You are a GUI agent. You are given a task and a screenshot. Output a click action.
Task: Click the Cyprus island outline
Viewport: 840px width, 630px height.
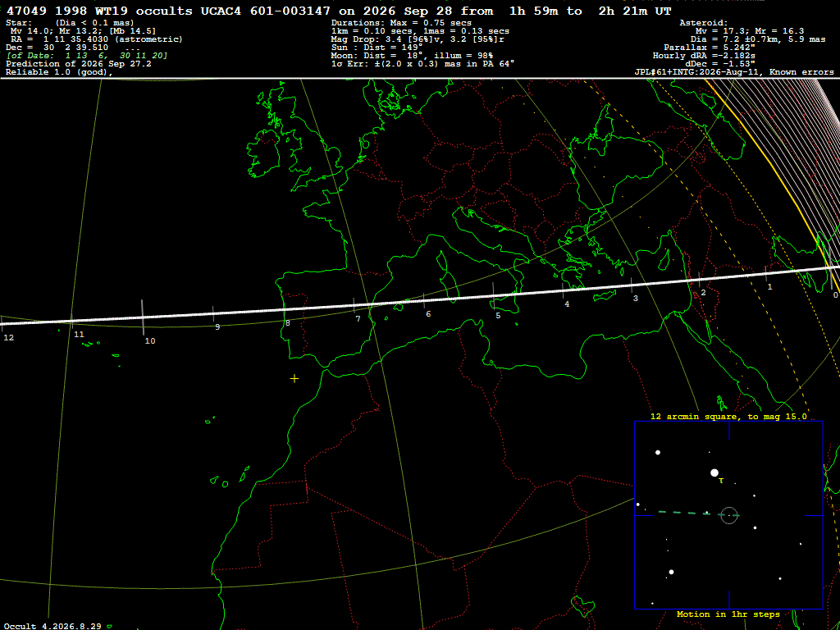coord(664,262)
